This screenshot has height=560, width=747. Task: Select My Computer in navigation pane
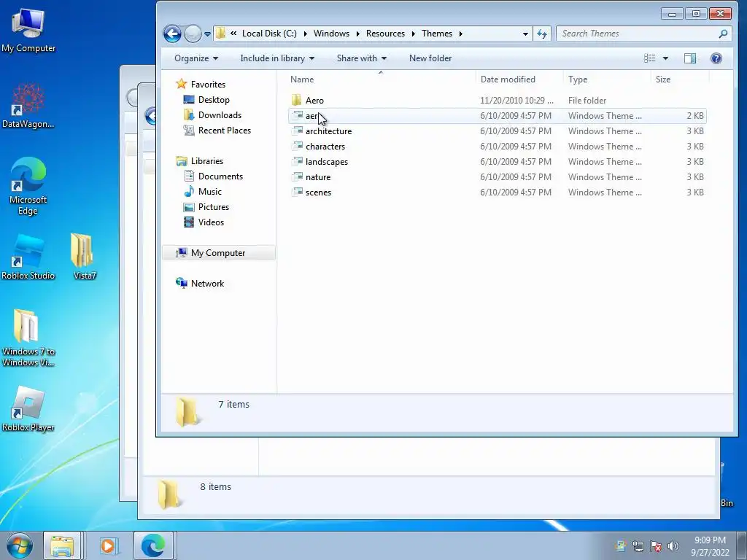point(219,253)
